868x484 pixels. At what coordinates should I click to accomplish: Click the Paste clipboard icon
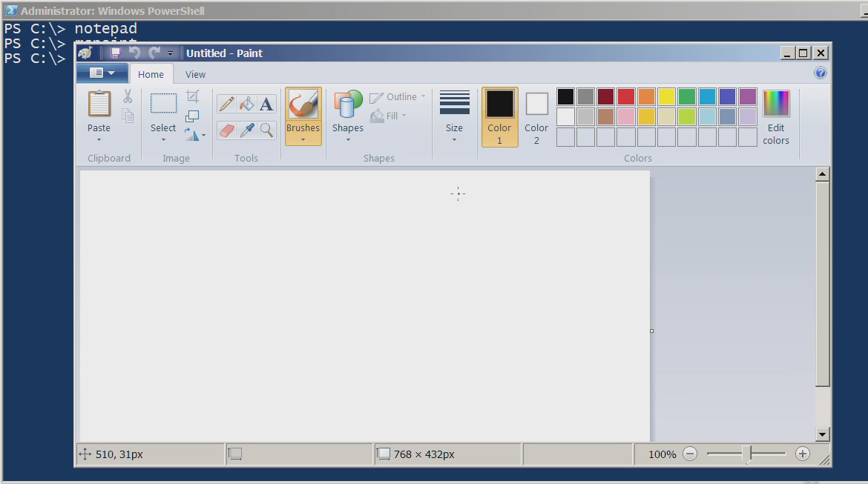pyautogui.click(x=99, y=104)
